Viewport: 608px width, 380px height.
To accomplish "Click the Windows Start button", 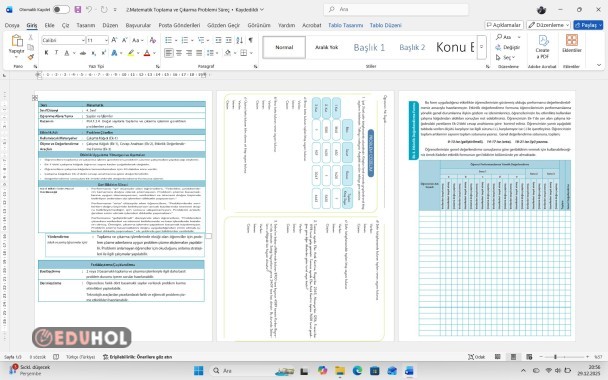I will point(199,371).
